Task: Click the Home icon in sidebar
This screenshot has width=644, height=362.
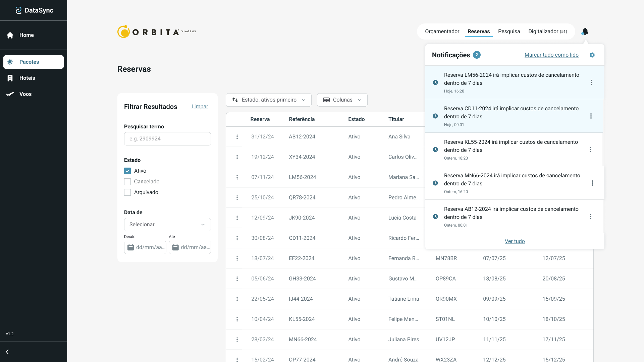Action: tap(10, 35)
